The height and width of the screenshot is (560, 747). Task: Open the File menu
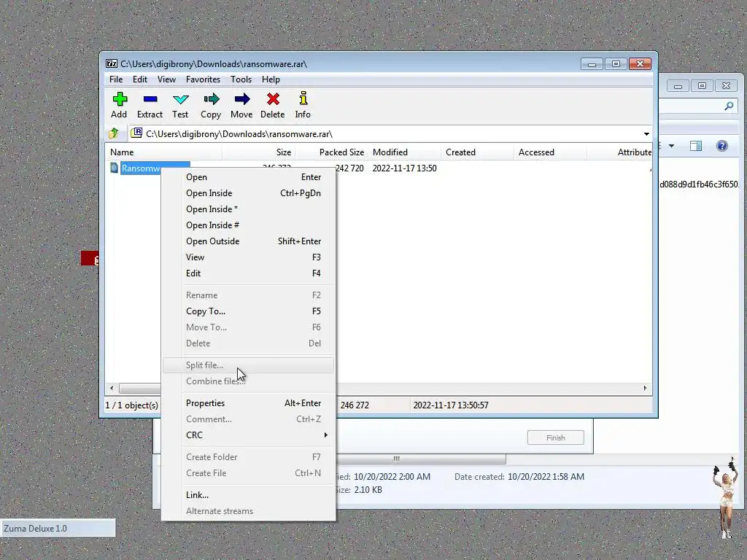(x=116, y=79)
